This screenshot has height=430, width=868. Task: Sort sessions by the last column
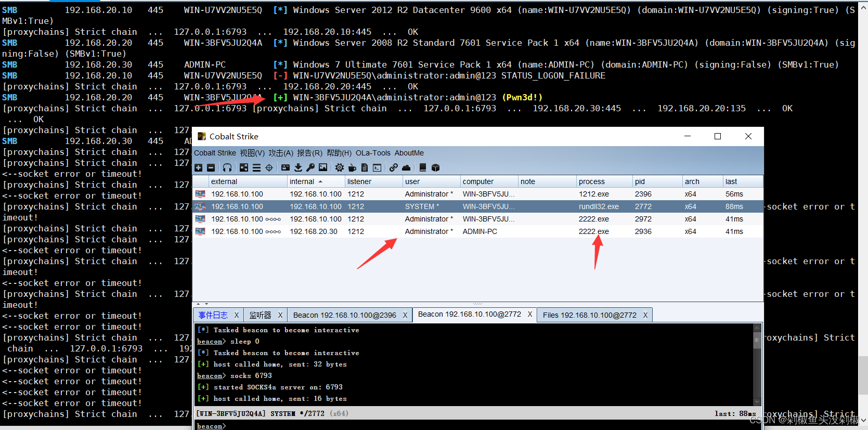click(x=743, y=181)
